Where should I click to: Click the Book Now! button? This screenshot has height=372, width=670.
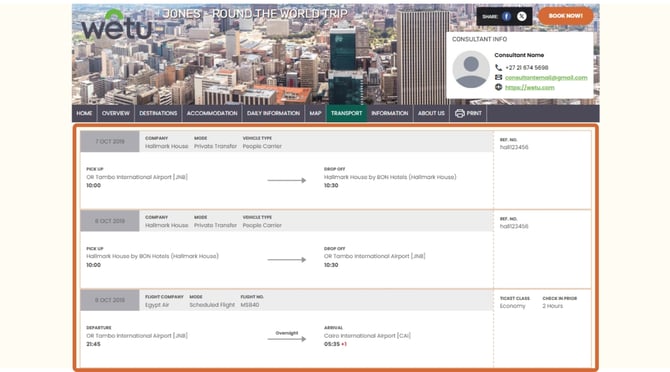point(566,16)
